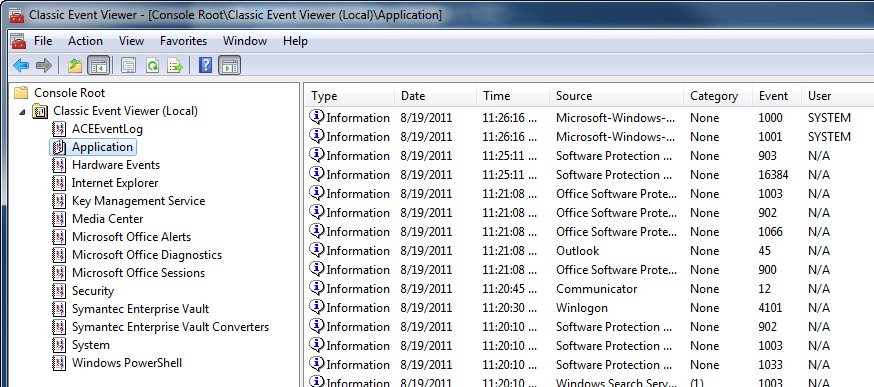Sort by the Date column header
This screenshot has height=387, width=874.
(436, 96)
